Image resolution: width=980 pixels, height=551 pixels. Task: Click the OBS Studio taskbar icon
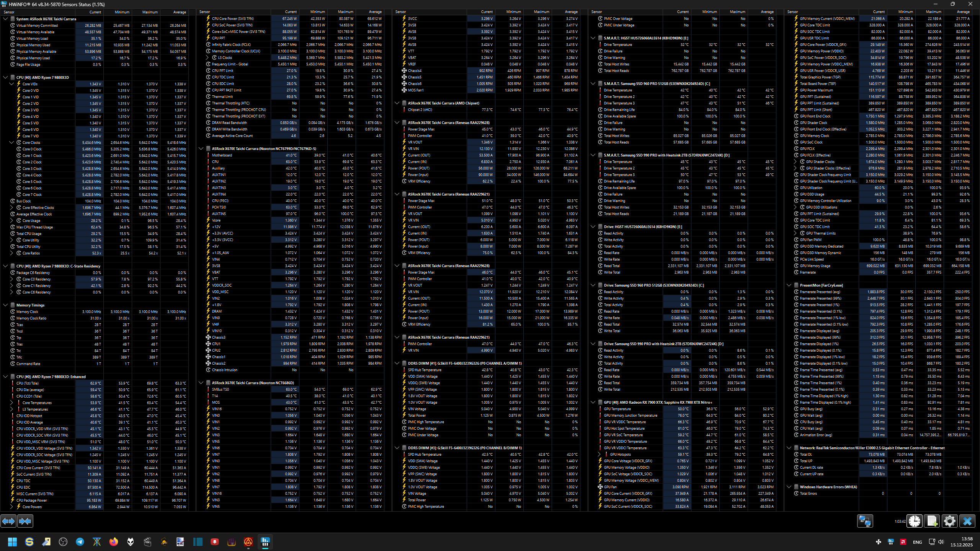(63, 542)
